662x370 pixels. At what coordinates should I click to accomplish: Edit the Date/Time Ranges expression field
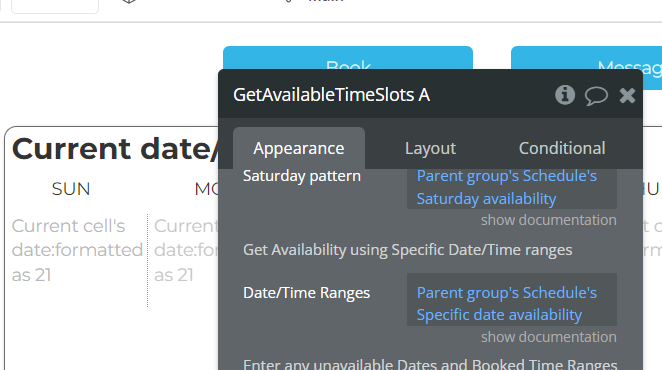tap(512, 299)
